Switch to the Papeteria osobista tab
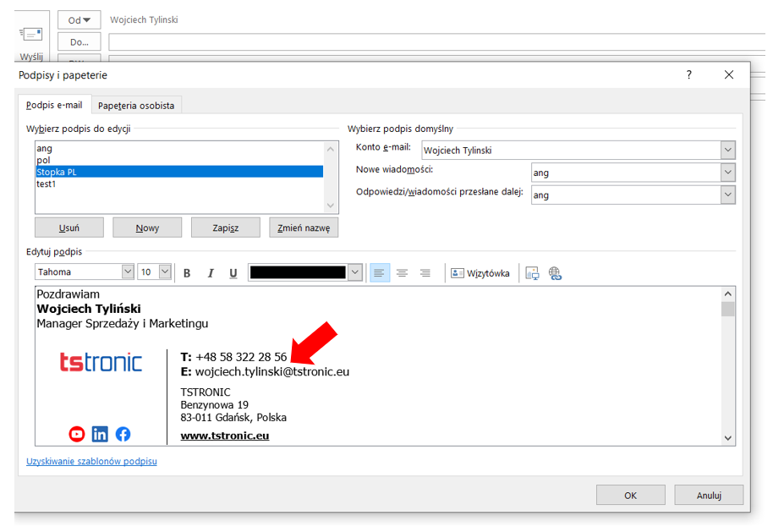The image size is (773, 532). [136, 106]
